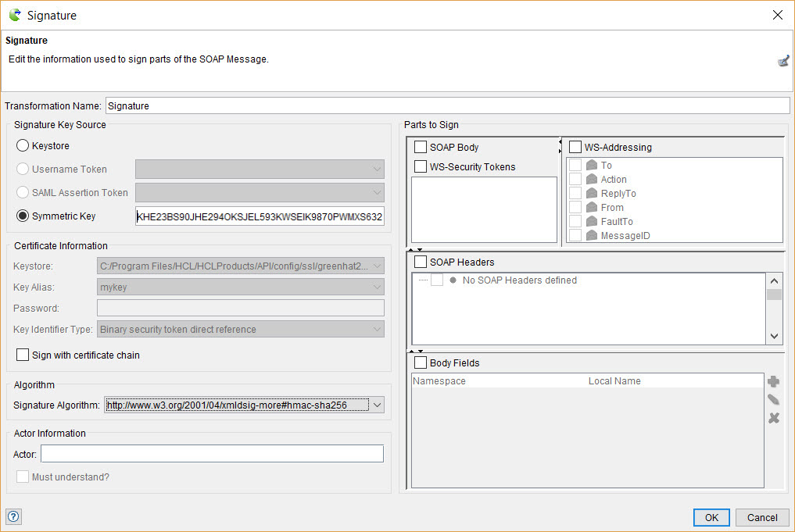795x532 pixels.
Task: Click the SOAP Headers tree node icon
Action: click(453, 280)
